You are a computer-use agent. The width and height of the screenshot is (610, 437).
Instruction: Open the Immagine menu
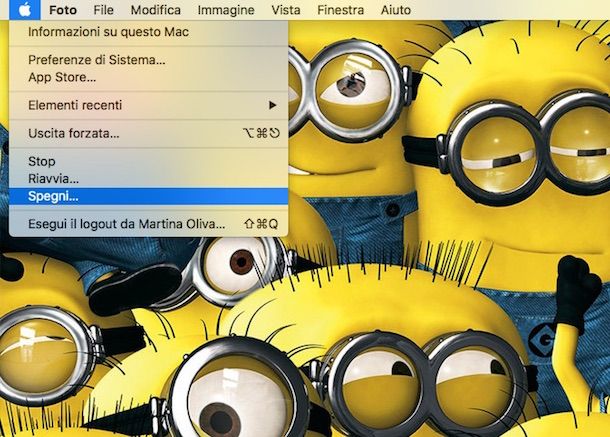tap(226, 10)
